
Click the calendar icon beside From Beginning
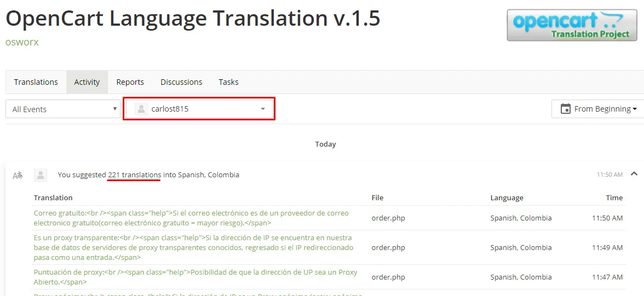click(566, 109)
